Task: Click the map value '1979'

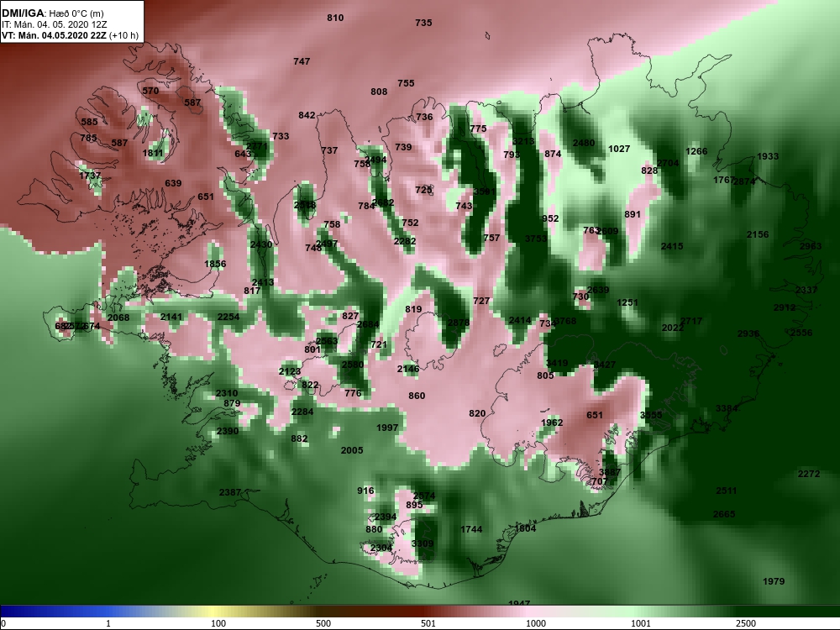Action: pos(774,581)
